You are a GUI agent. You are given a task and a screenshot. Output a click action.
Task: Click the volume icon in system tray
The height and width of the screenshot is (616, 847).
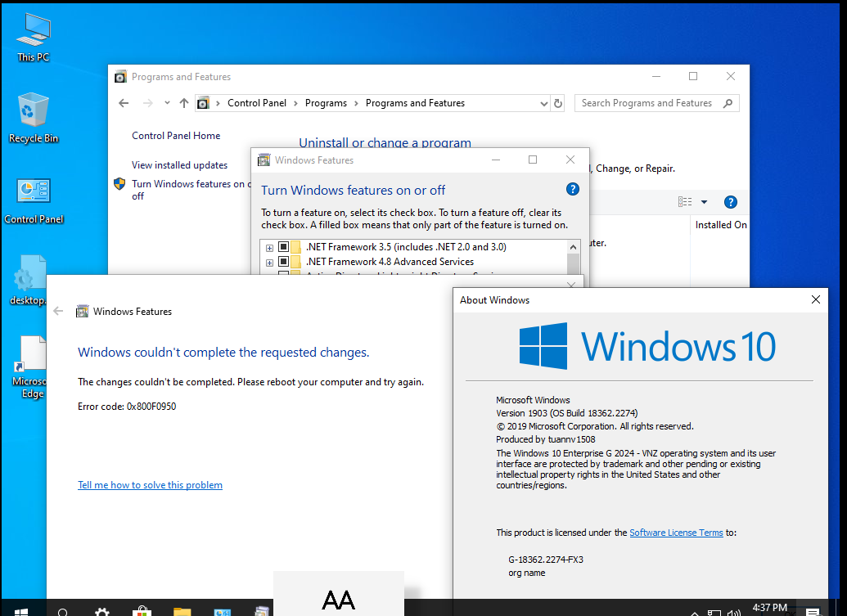click(733, 613)
